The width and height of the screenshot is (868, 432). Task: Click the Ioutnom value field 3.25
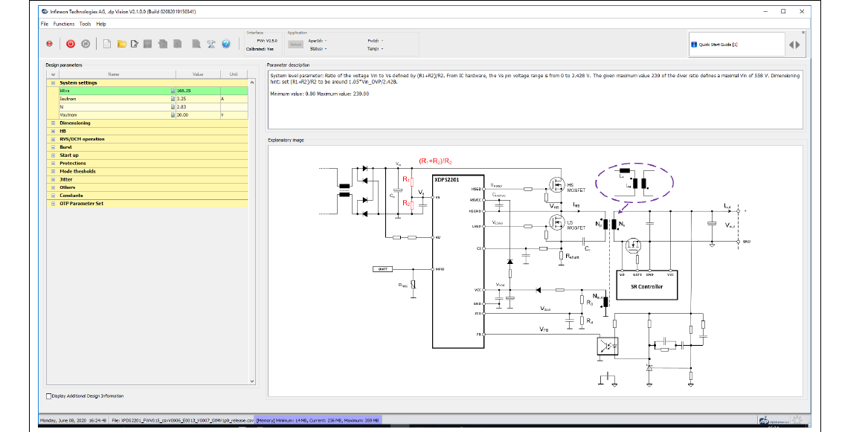tap(198, 98)
